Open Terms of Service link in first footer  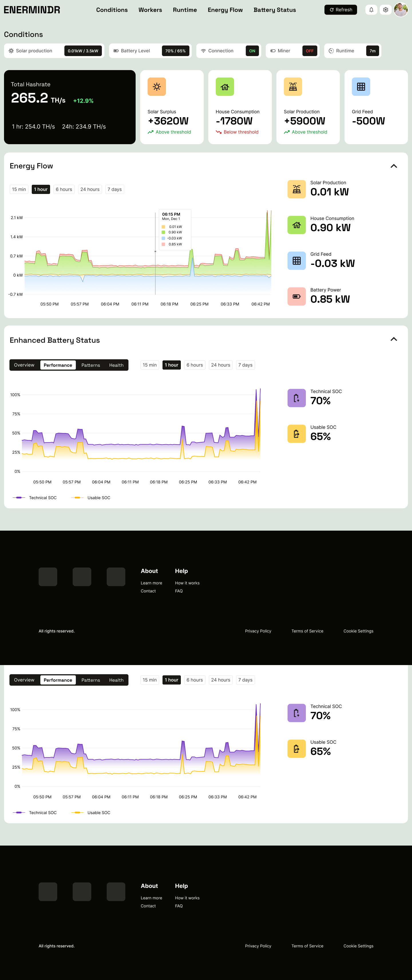click(307, 631)
